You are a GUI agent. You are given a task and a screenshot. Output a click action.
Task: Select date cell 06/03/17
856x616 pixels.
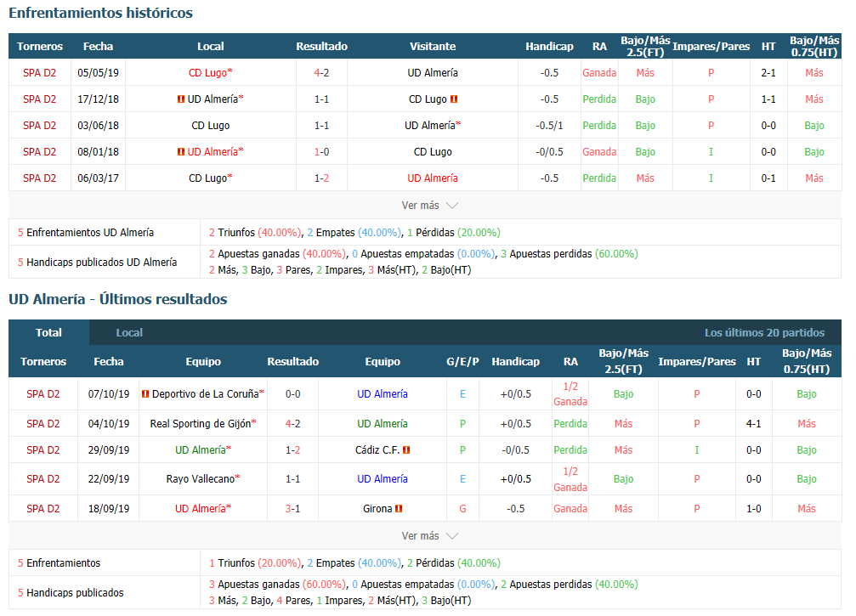pyautogui.click(x=99, y=178)
